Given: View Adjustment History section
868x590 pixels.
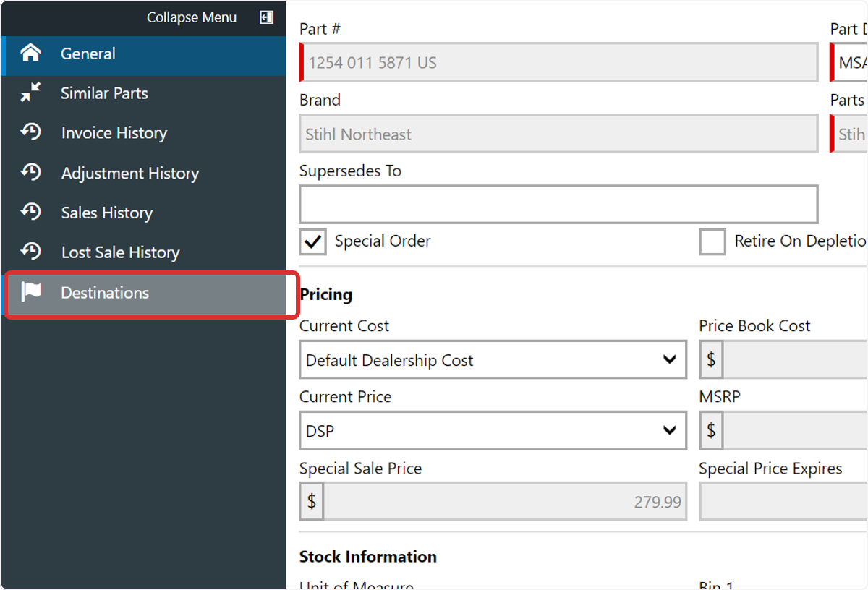Looking at the screenshot, I should [144, 174].
